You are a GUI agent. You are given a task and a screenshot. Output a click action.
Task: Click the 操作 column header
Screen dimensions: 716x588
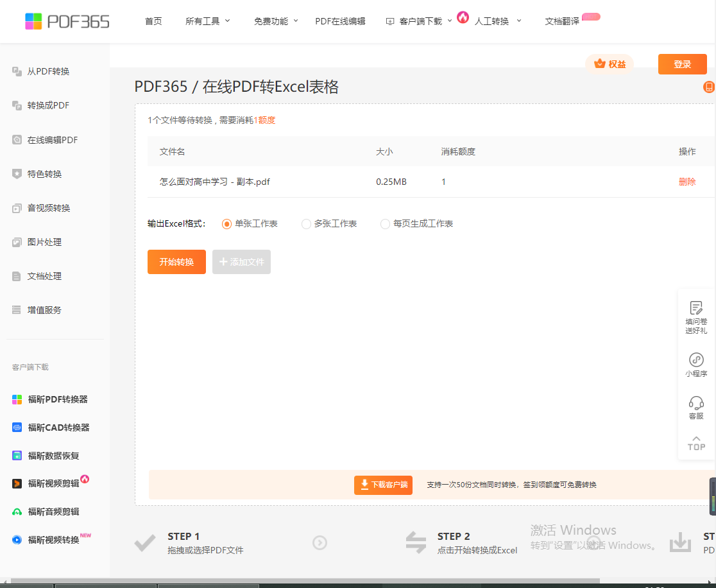[687, 151]
